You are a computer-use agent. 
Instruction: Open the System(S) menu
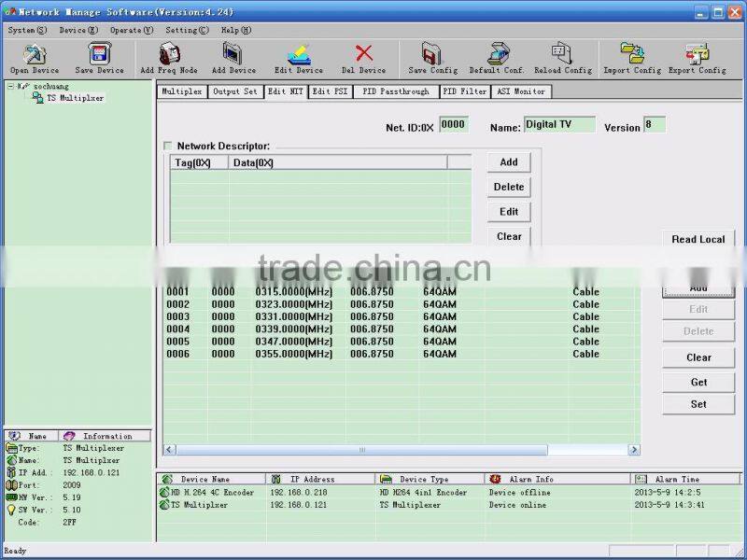click(x=27, y=30)
